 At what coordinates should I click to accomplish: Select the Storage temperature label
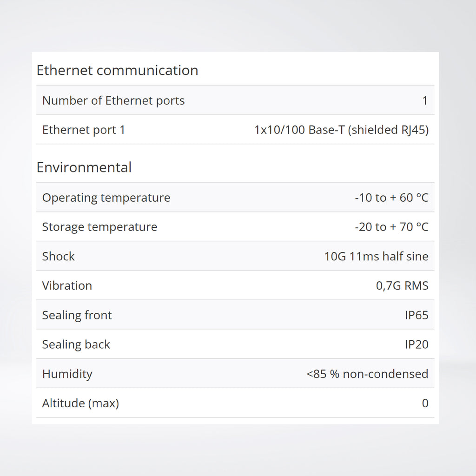(x=99, y=227)
